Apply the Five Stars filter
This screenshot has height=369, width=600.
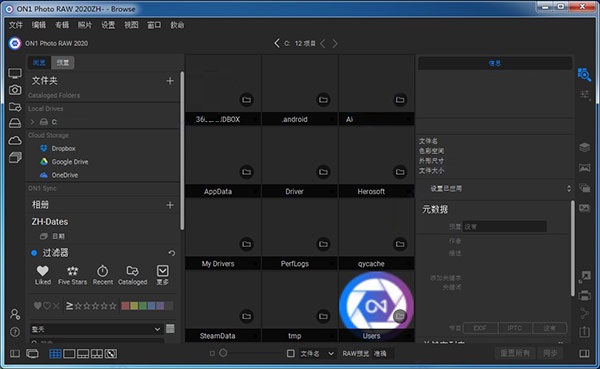tap(72, 275)
